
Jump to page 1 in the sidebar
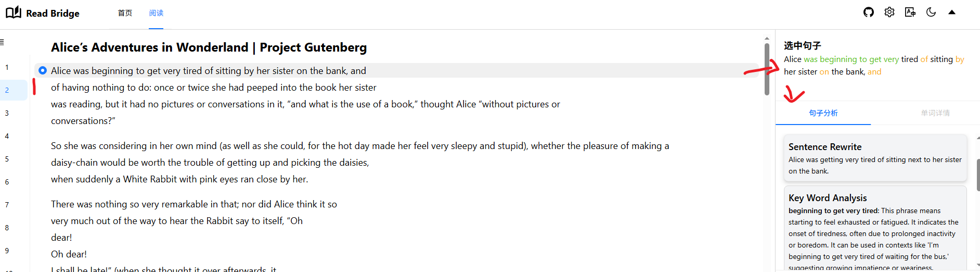point(7,67)
